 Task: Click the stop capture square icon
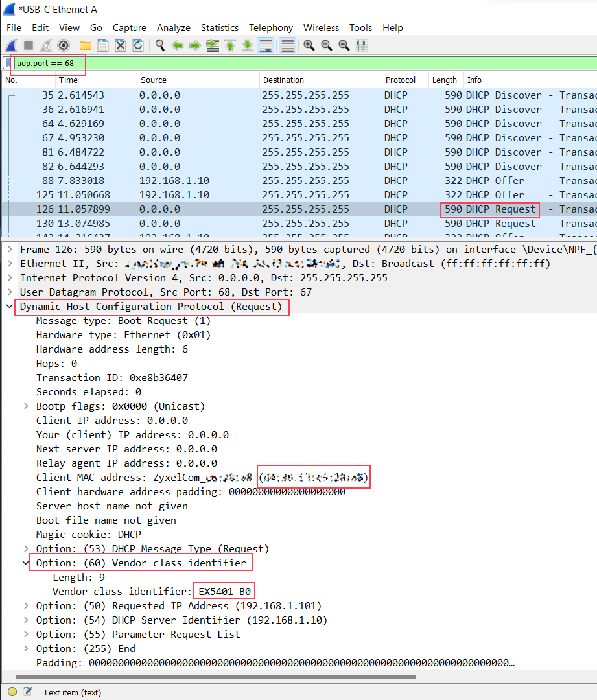click(x=29, y=45)
